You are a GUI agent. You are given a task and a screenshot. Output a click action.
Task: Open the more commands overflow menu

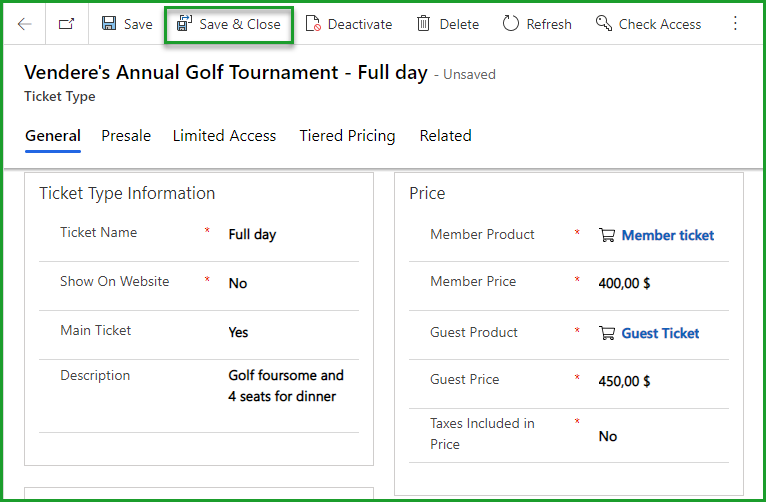[736, 24]
